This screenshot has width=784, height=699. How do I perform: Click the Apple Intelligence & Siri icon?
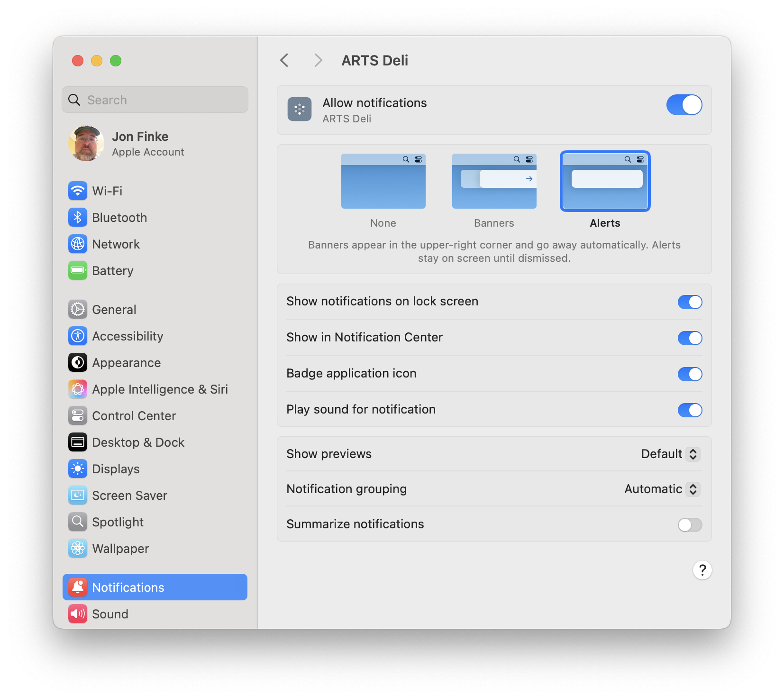pos(78,389)
